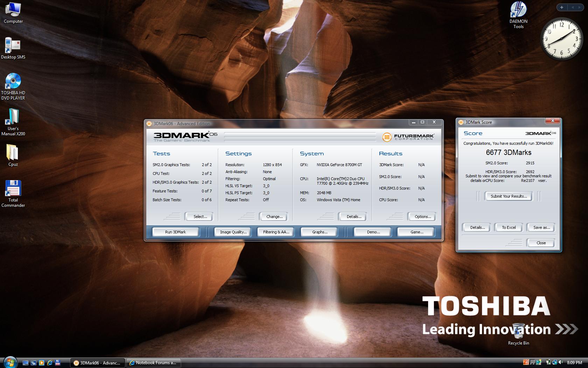Click the analog clock sidebar gadget
Screen dimensions: 588x368
point(561,39)
